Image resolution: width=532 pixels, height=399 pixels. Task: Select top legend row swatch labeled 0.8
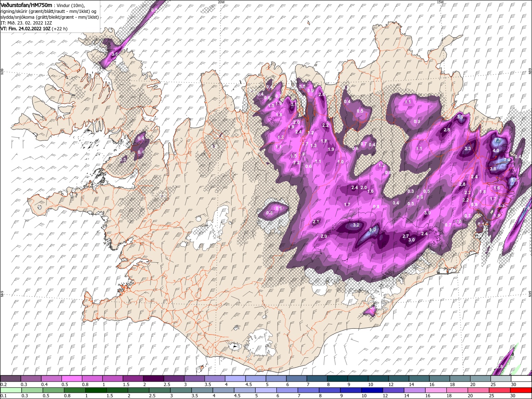tap(92, 379)
